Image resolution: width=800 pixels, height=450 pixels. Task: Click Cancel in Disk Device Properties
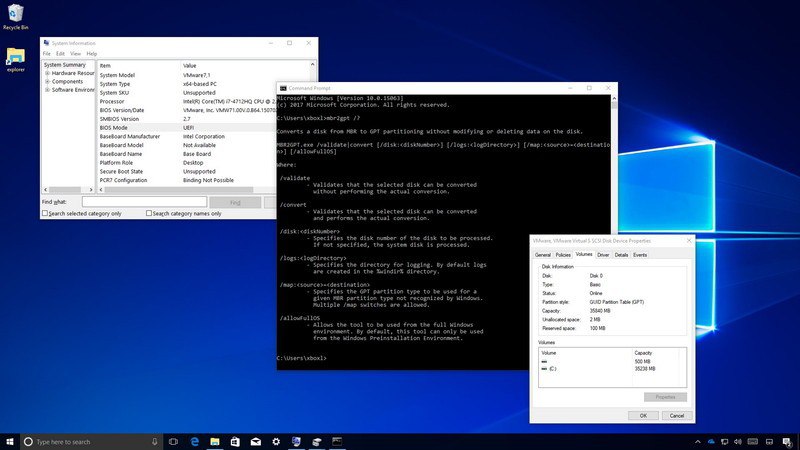[677, 415]
